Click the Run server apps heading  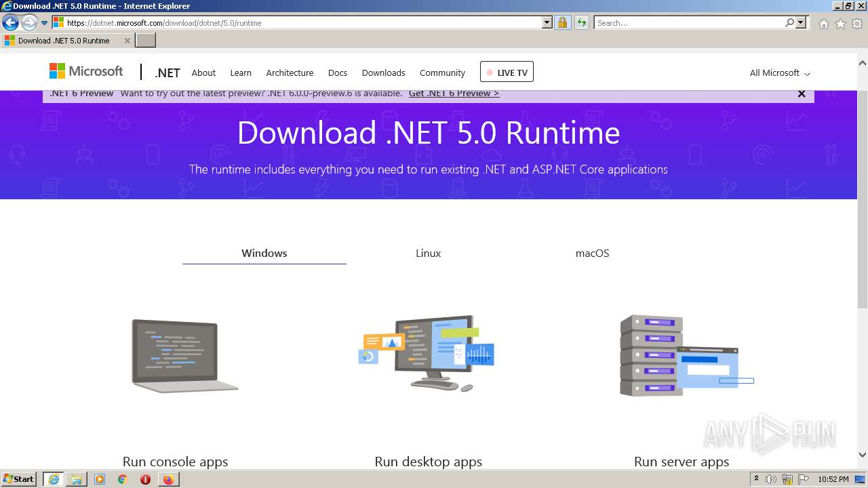click(x=682, y=462)
